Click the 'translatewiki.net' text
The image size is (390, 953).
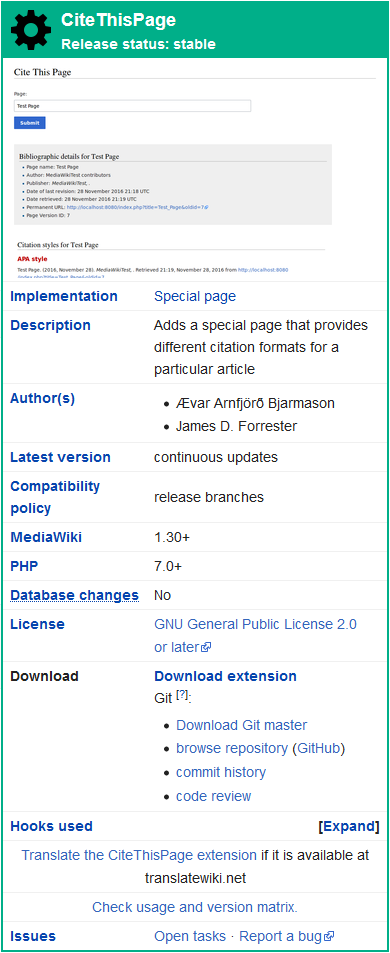pos(195,878)
